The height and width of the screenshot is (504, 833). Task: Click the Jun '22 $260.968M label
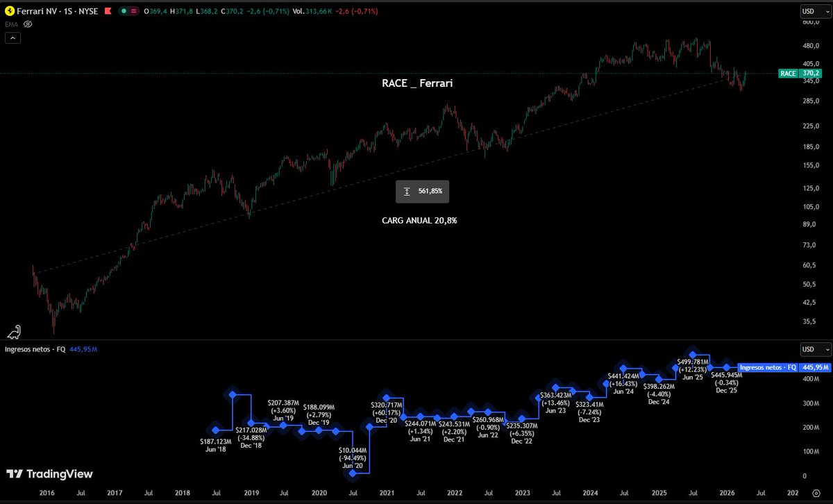(489, 427)
